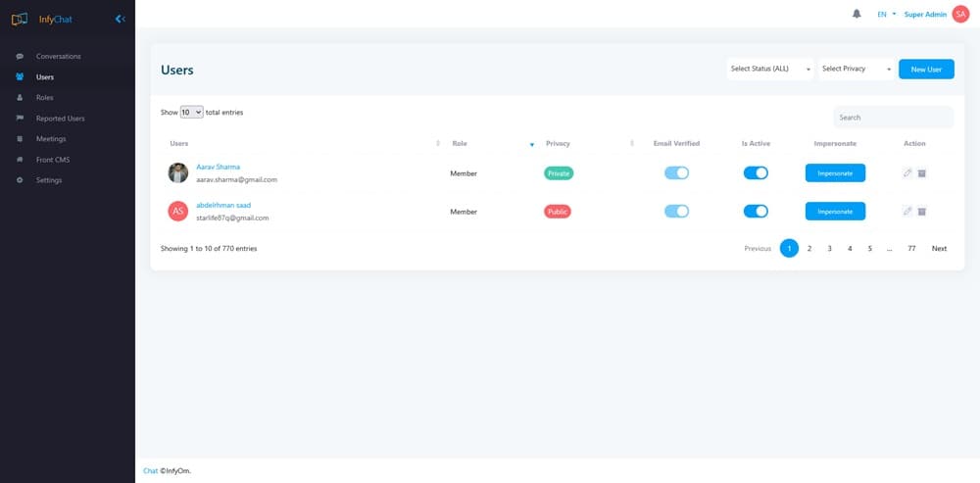The image size is (980, 483).
Task: Click the New User button
Action: coord(926,70)
